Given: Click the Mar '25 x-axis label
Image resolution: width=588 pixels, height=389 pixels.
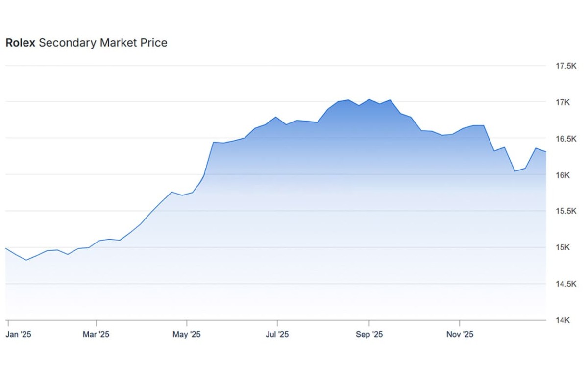Looking at the screenshot, I should click(96, 335).
